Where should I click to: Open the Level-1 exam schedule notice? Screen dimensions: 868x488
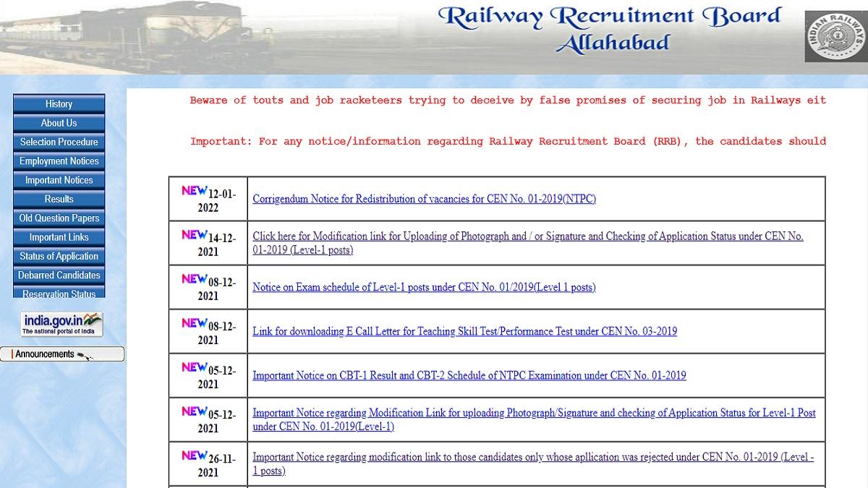(423, 287)
